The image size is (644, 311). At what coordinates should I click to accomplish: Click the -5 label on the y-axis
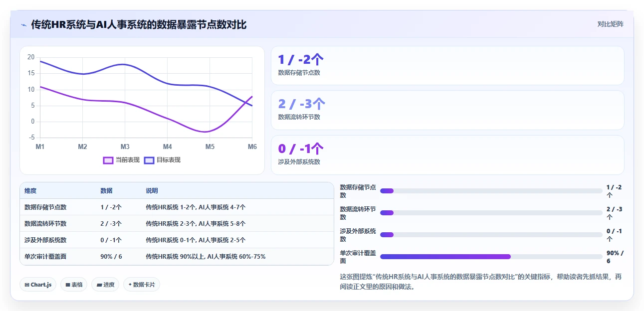click(32, 138)
